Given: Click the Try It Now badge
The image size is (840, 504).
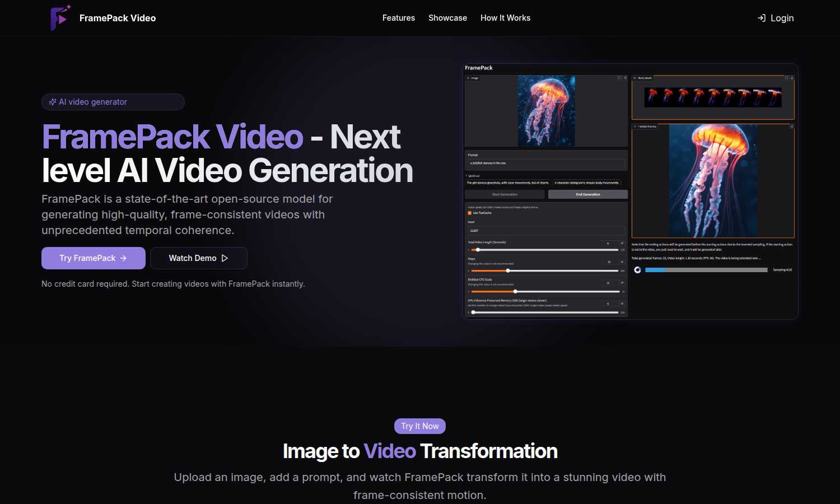Looking at the screenshot, I should pos(420,426).
